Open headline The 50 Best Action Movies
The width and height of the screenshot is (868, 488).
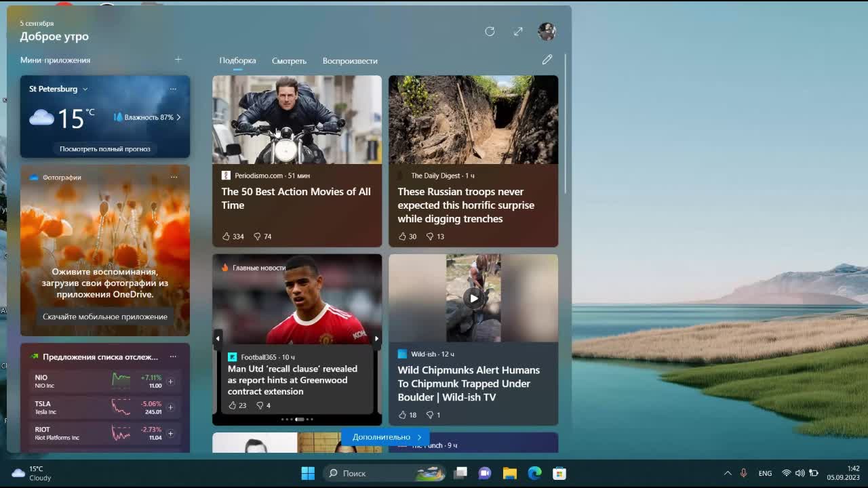click(x=296, y=199)
